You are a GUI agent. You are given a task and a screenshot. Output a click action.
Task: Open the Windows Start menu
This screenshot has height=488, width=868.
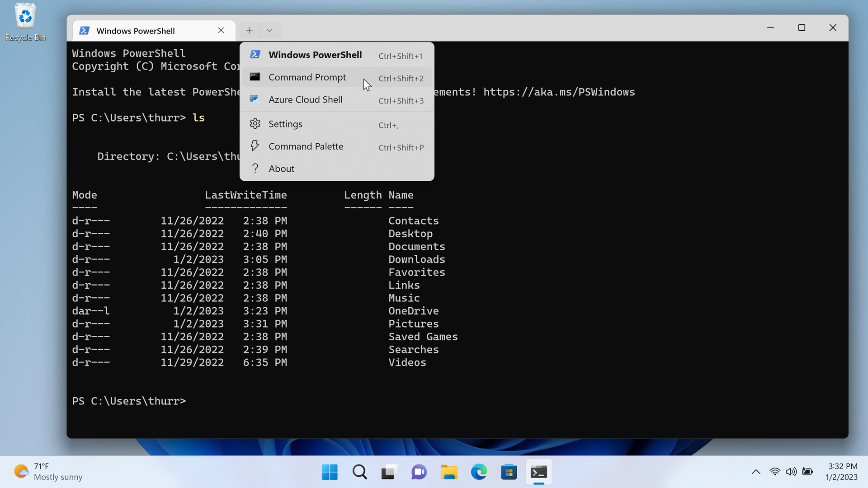tap(330, 472)
